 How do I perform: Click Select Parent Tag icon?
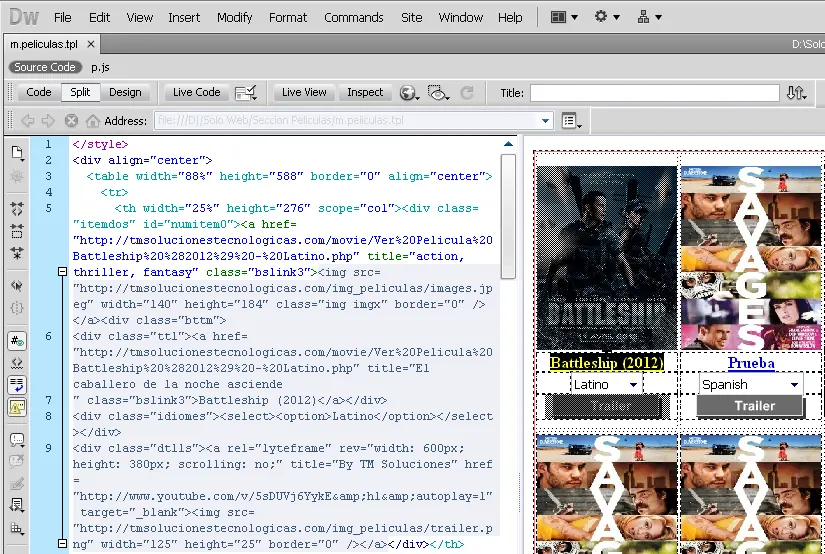click(x=17, y=286)
